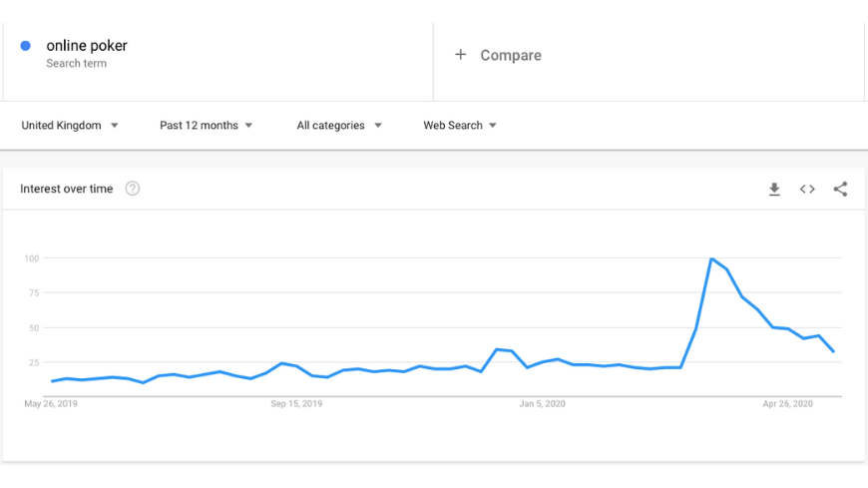
Task: Click the May 26, 2019 axis label
Action: [51, 403]
